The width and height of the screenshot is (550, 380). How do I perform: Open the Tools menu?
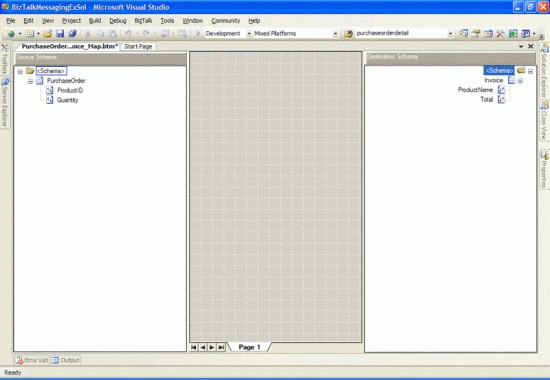click(x=167, y=21)
